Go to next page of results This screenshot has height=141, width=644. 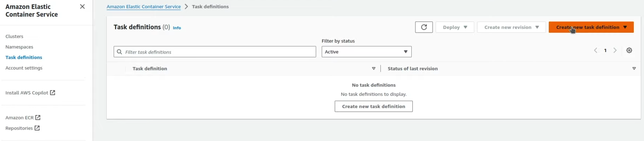click(615, 50)
